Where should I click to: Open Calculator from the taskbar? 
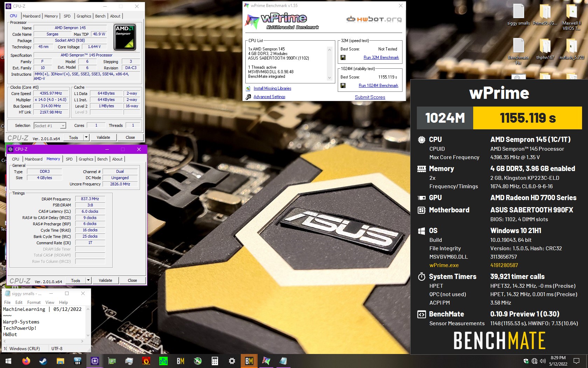click(x=215, y=361)
